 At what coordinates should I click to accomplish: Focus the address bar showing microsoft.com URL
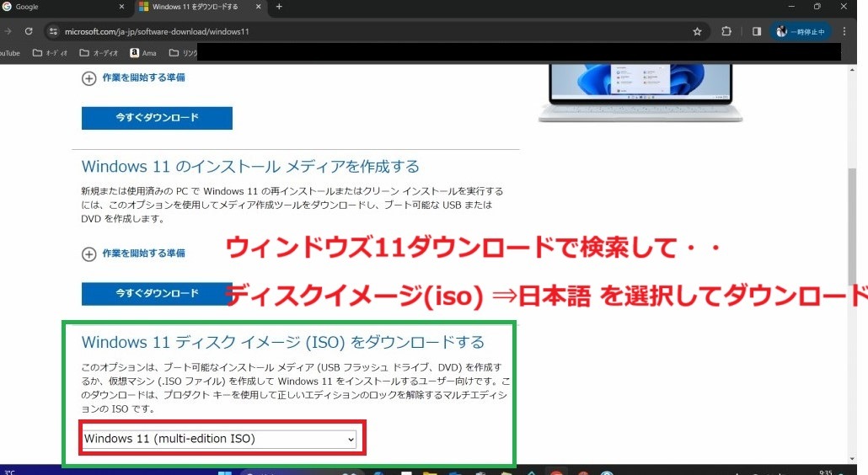point(377,31)
